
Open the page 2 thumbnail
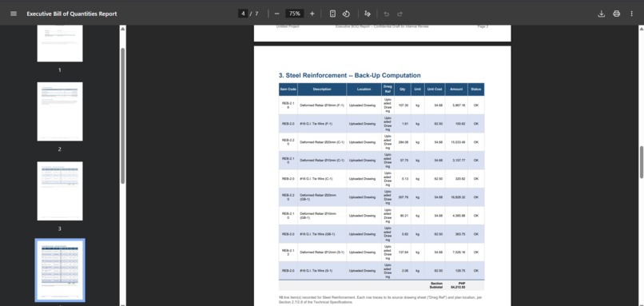pyautogui.click(x=60, y=111)
